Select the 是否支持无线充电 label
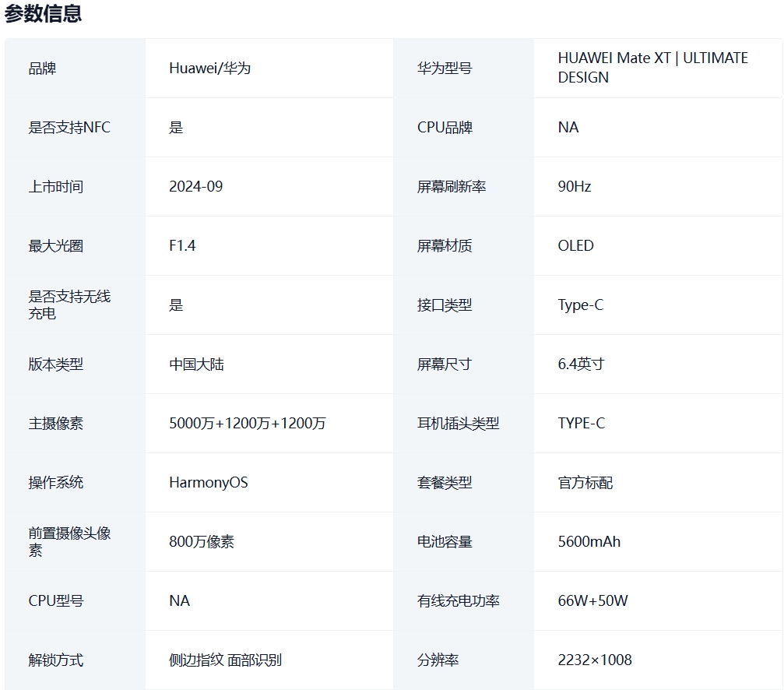784x690 pixels. point(69,305)
